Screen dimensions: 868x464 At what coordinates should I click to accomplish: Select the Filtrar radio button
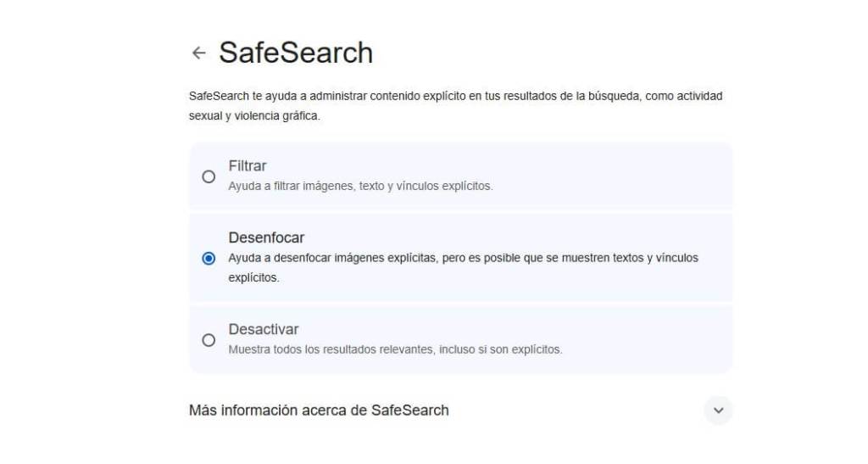[x=209, y=176]
